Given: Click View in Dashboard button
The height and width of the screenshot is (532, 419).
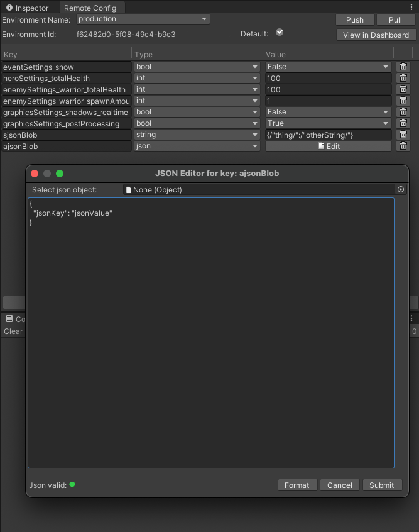Looking at the screenshot, I should 375,35.
